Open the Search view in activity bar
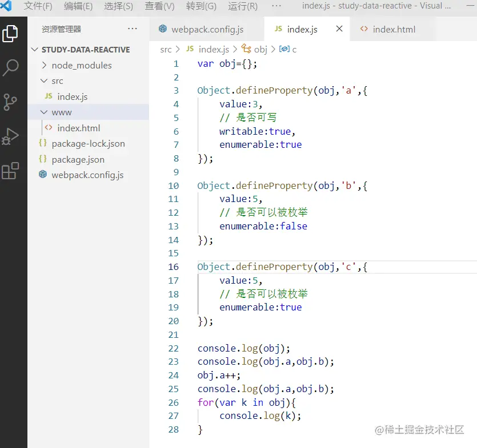Viewport: 477px width, 448px height. click(10, 67)
